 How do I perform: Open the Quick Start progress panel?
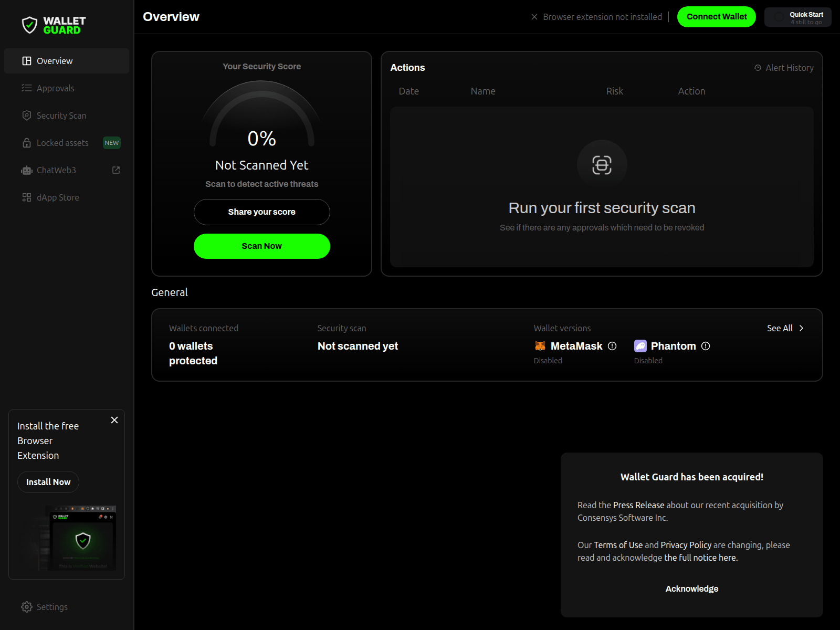point(797,17)
